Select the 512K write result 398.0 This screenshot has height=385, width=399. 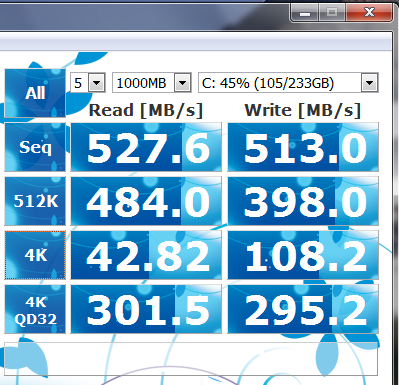303,201
